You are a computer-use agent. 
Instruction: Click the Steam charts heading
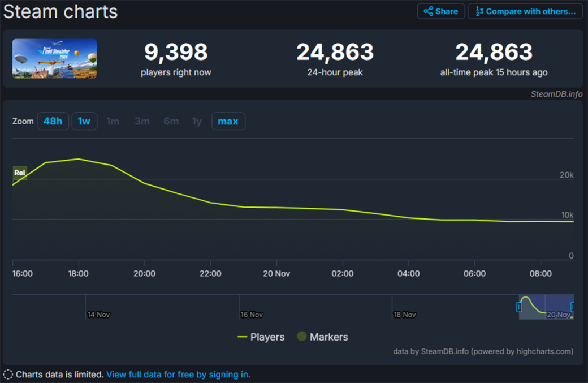[x=60, y=12]
